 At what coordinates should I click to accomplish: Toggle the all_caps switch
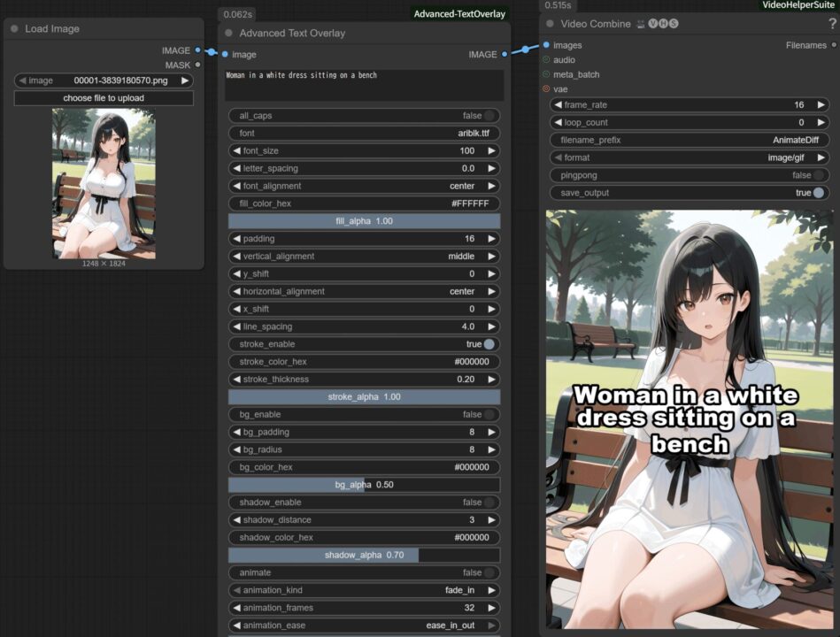point(489,116)
